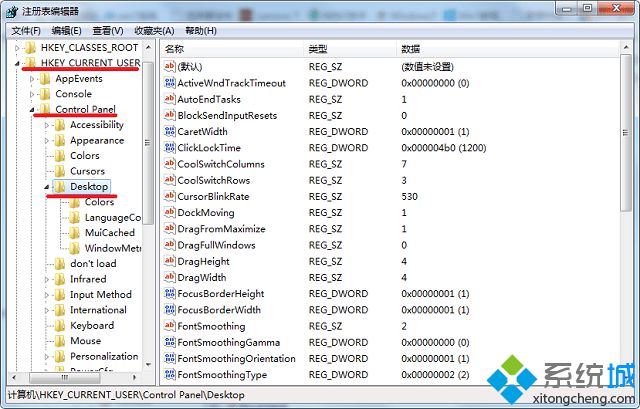
Task: Select the Colors subkey under Desktop
Action: point(99,202)
